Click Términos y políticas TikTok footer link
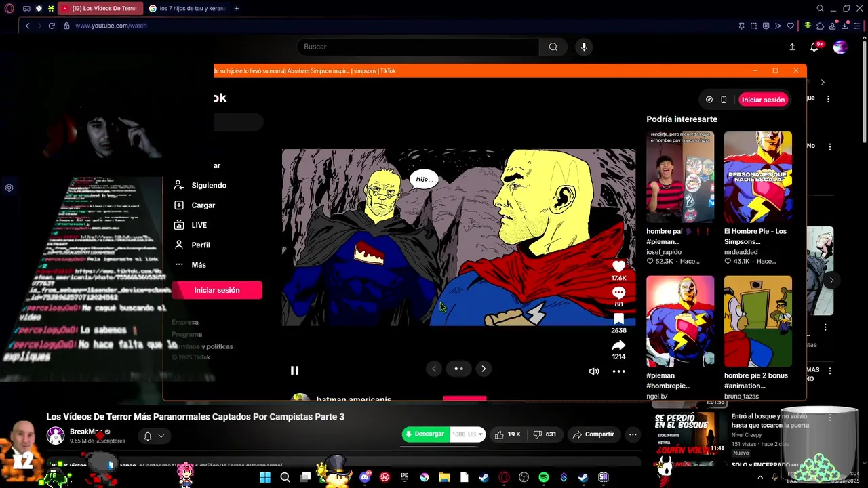The width and height of the screenshot is (868, 488). [202, 346]
